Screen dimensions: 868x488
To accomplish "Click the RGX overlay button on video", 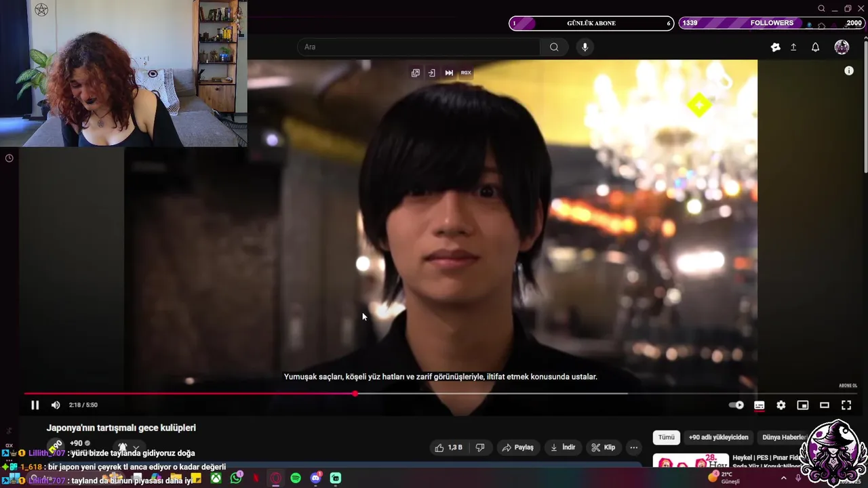I will coord(466,73).
